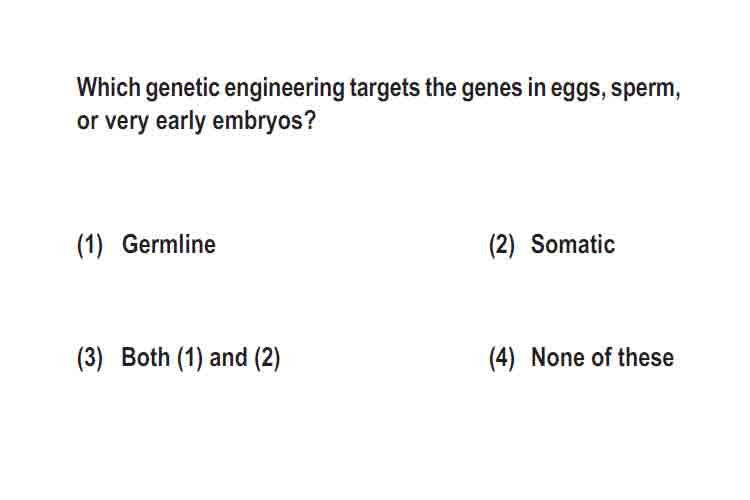Click the word 'engineering' in the question

pos(284,89)
